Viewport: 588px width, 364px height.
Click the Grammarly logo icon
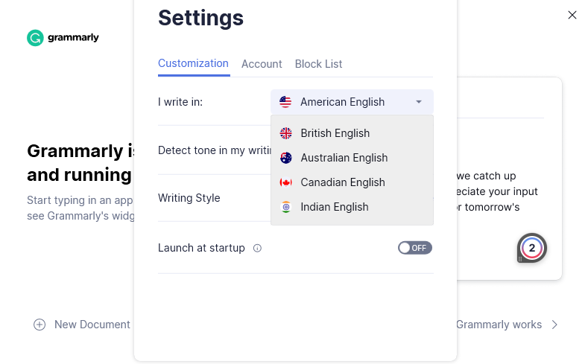click(35, 38)
